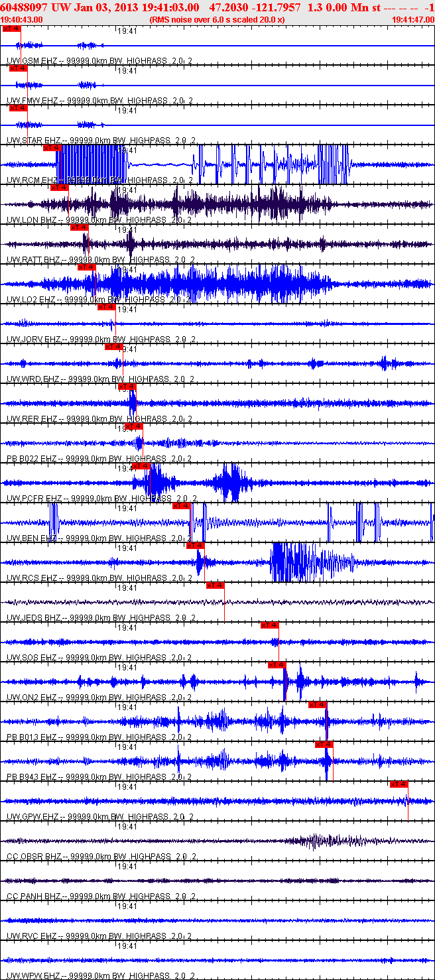Select the red pick flag on the B022 trace
This screenshot has height=980, width=435.
point(133,426)
